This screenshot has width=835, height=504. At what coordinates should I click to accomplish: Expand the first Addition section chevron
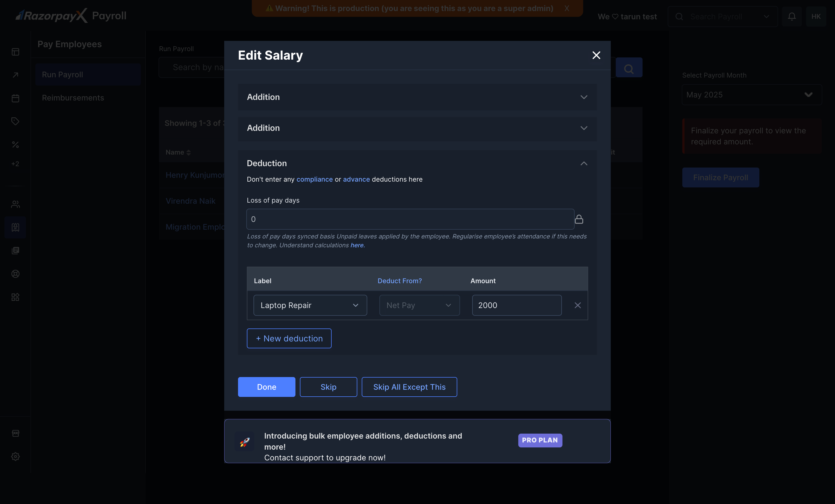[583, 97]
